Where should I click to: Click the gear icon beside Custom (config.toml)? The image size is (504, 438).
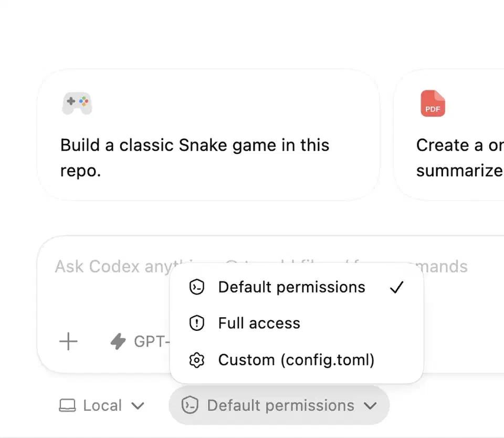[196, 360]
